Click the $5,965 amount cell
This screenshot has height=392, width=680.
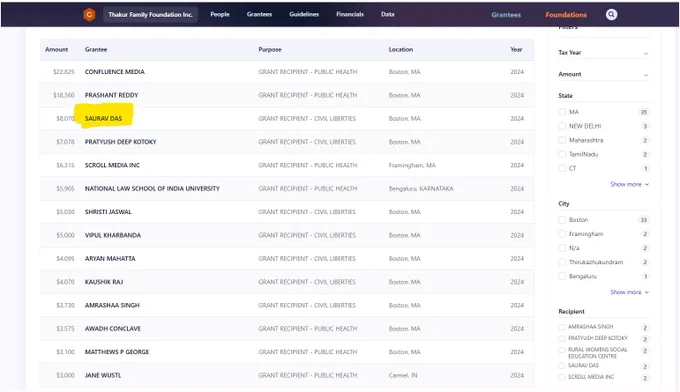pyautogui.click(x=65, y=189)
